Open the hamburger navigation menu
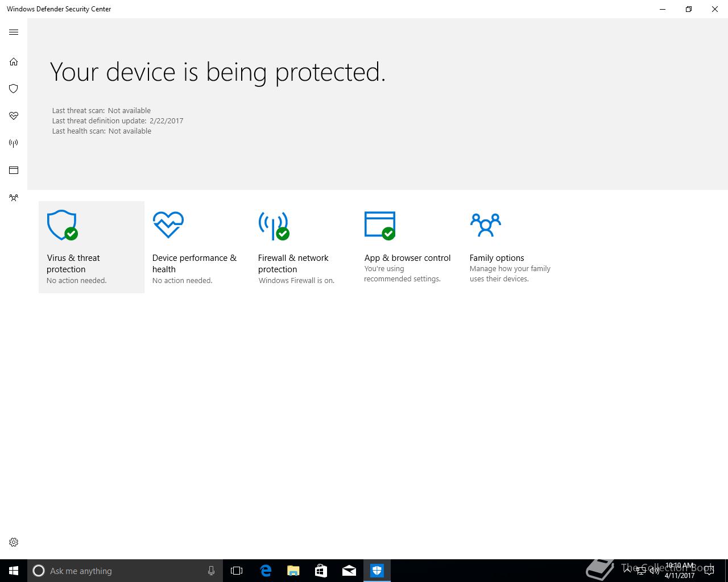This screenshot has height=582, width=728. pos(14,32)
